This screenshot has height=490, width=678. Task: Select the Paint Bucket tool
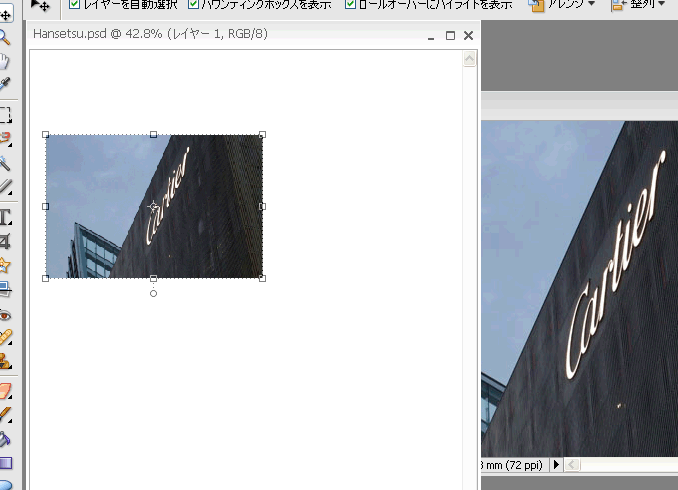[x=5, y=438]
